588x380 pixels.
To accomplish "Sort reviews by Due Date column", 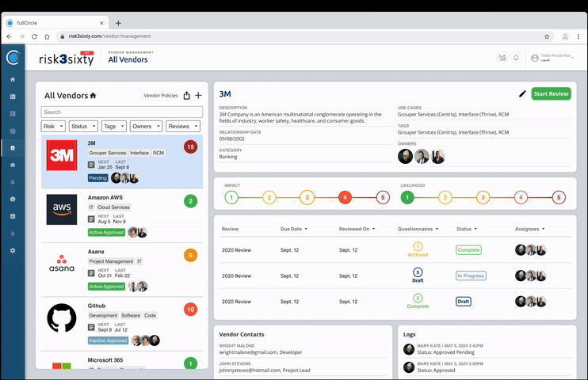I will click(x=294, y=229).
